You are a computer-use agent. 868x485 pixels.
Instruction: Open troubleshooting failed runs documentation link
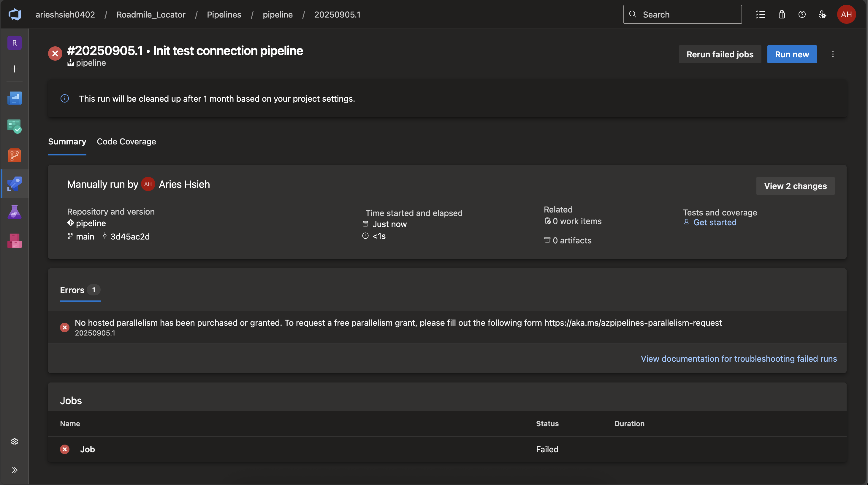coord(739,358)
